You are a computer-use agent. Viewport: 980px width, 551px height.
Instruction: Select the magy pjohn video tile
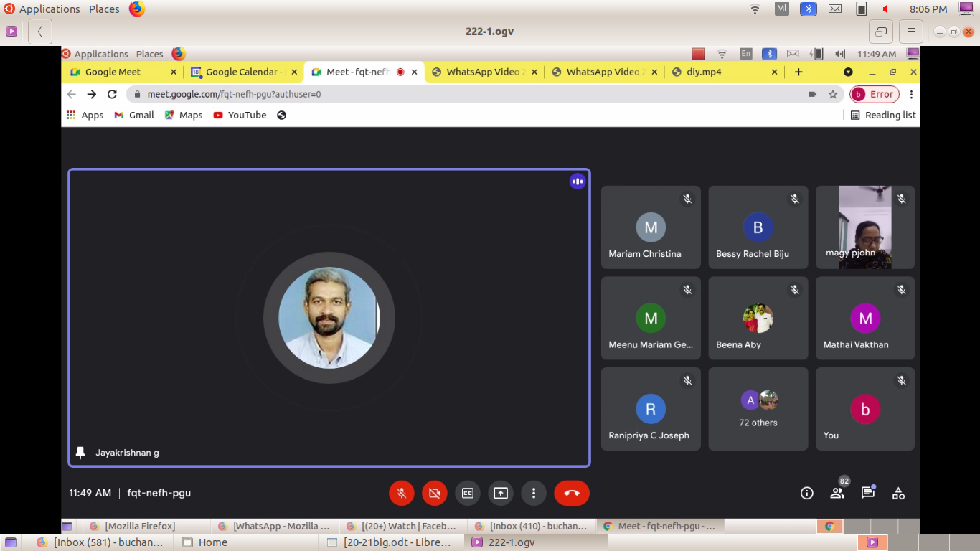(865, 227)
